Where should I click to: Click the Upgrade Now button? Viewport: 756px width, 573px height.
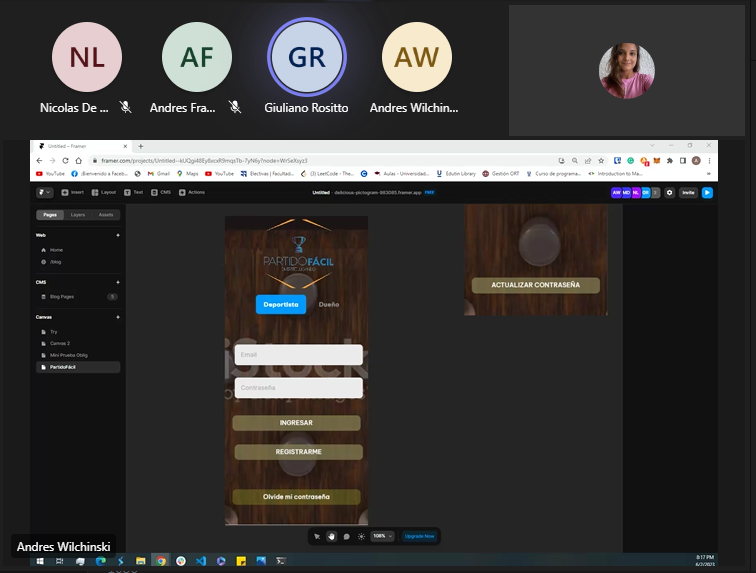pyautogui.click(x=419, y=536)
